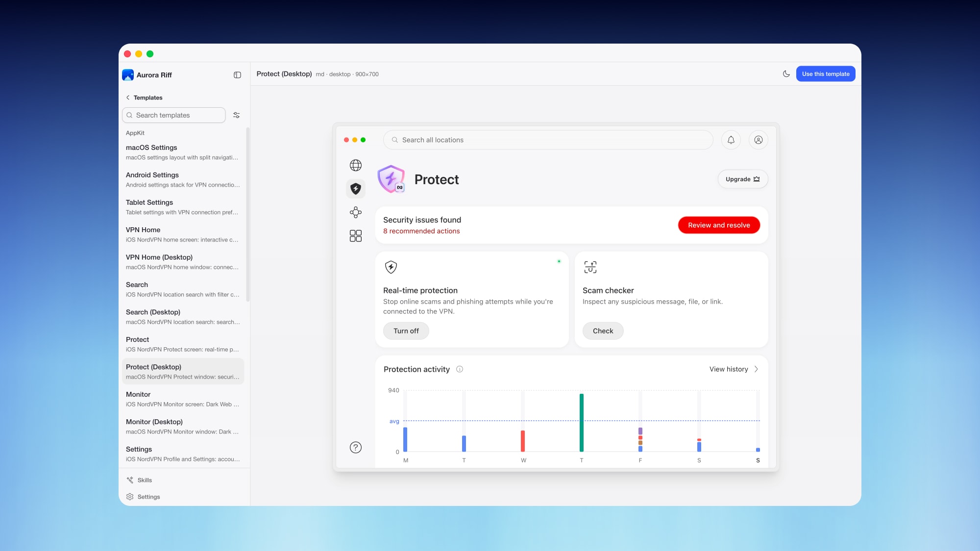Focus the Search templates field
This screenshot has height=551, width=980.
click(x=174, y=115)
